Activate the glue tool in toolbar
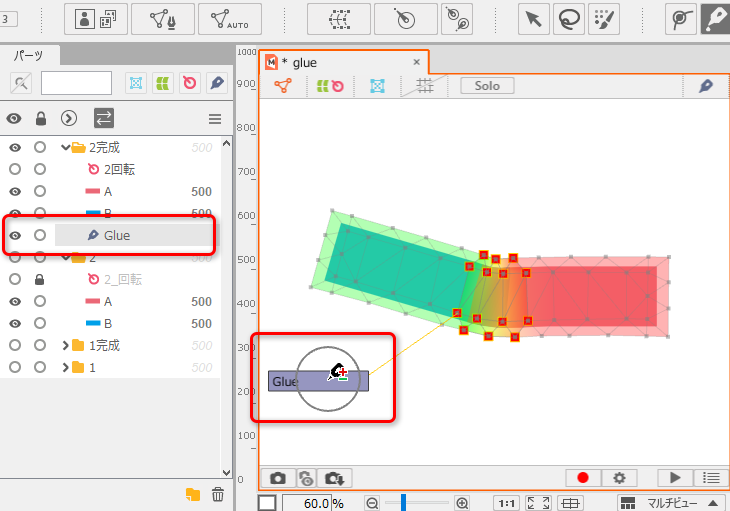Screen dimensions: 730x511 point(715,19)
